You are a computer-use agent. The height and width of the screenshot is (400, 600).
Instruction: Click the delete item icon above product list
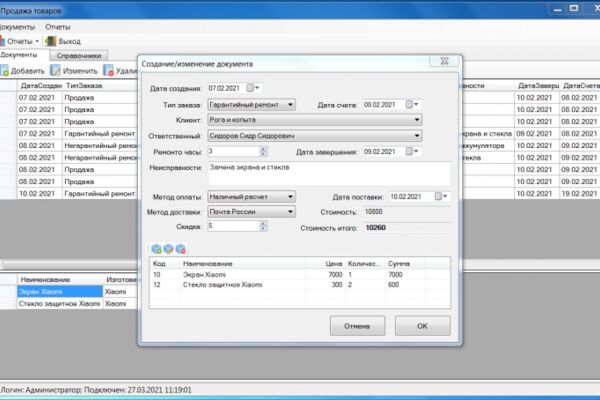click(181, 249)
